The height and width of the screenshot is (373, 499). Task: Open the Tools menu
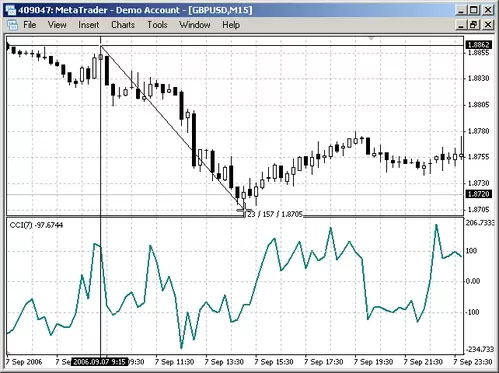coord(157,25)
